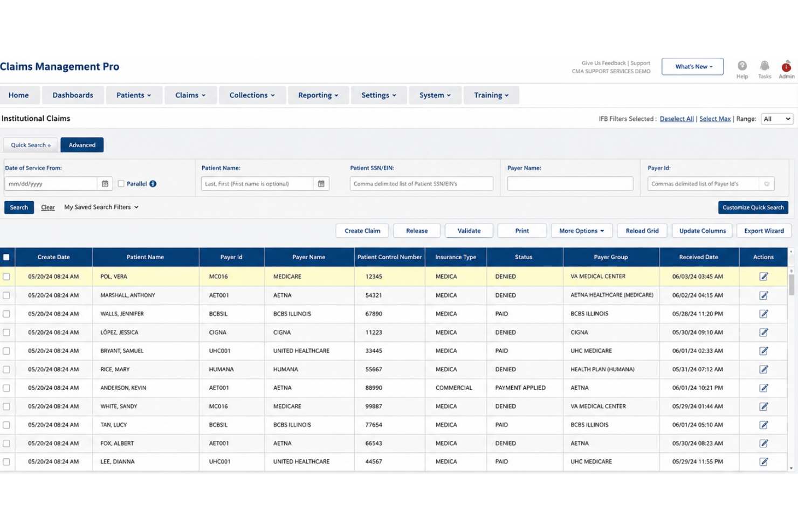
Task: Expand the Claims menu
Action: pyautogui.click(x=190, y=95)
